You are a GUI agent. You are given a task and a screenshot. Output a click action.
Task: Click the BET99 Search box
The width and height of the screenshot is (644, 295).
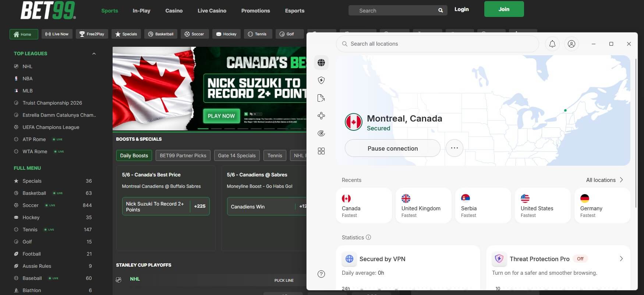[x=398, y=10]
